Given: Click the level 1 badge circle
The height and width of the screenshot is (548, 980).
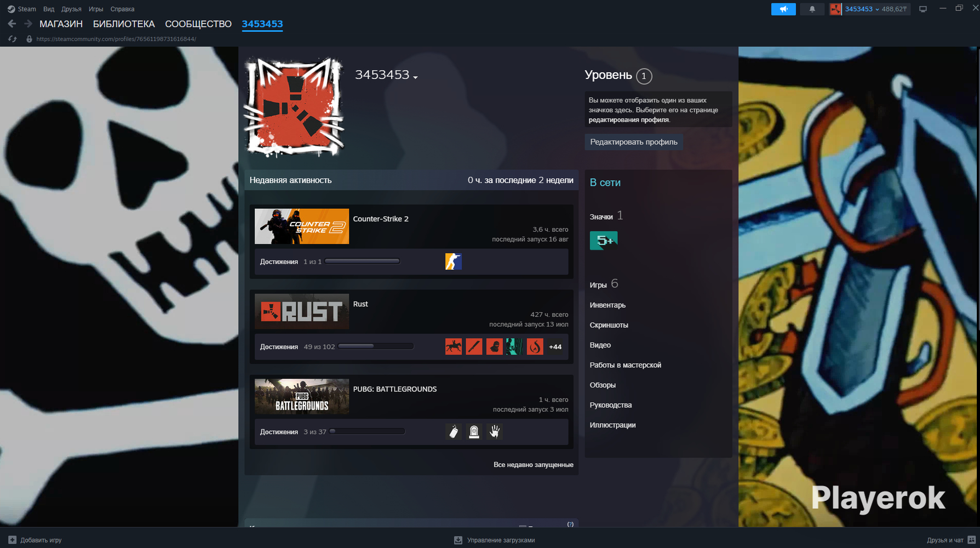Looking at the screenshot, I should 644,76.
